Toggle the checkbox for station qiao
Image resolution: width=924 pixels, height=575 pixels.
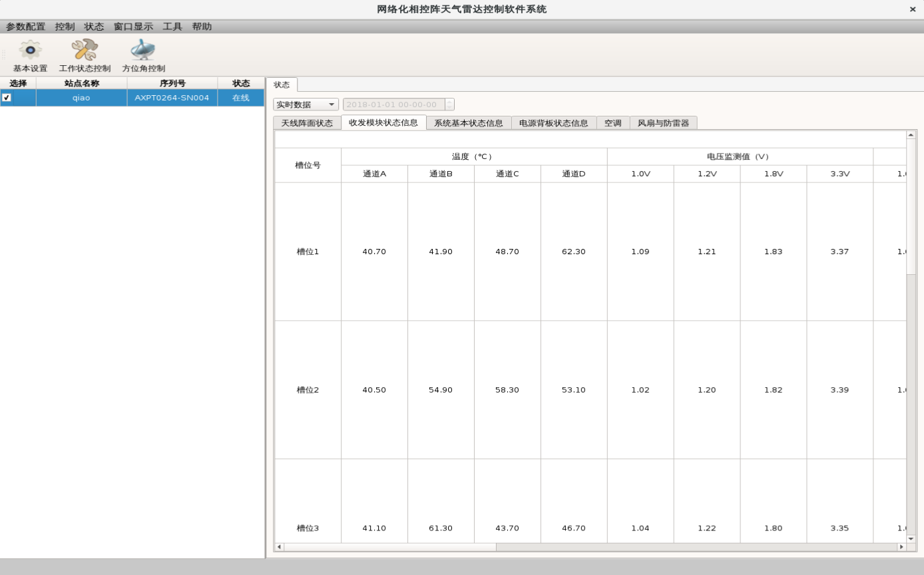[7, 98]
